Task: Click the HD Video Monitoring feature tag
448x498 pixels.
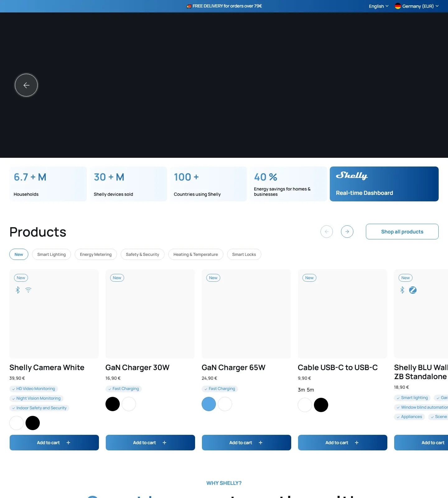Action: tap(34, 389)
